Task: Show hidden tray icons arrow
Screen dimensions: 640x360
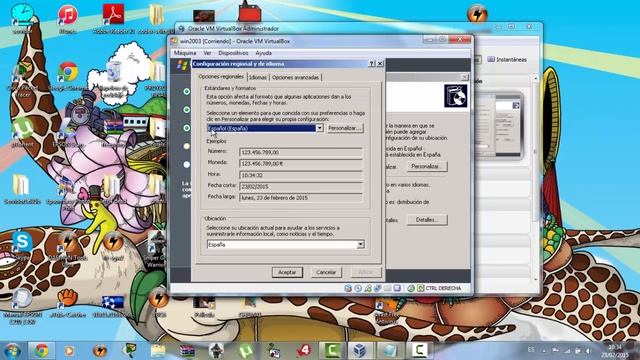Action: 544,351
